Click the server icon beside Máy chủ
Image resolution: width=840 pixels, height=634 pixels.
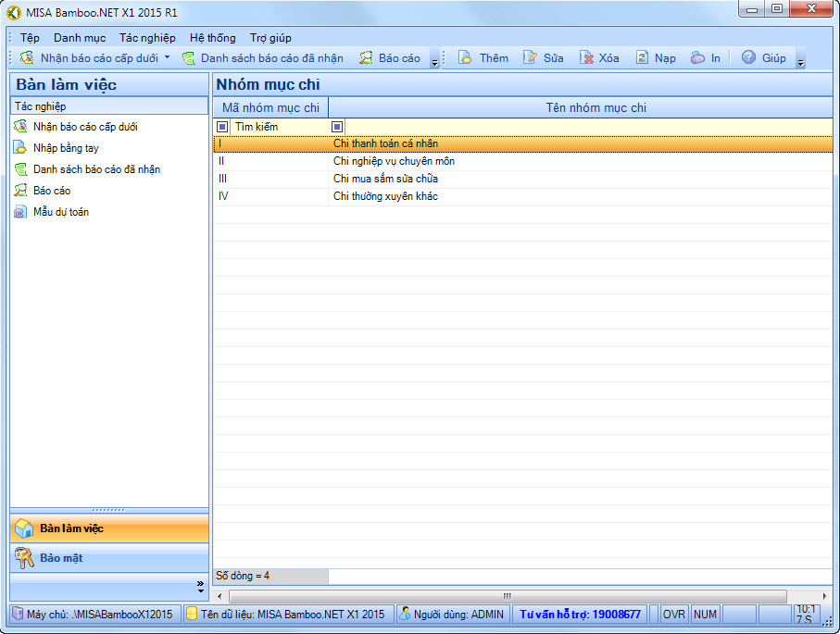coord(18,614)
